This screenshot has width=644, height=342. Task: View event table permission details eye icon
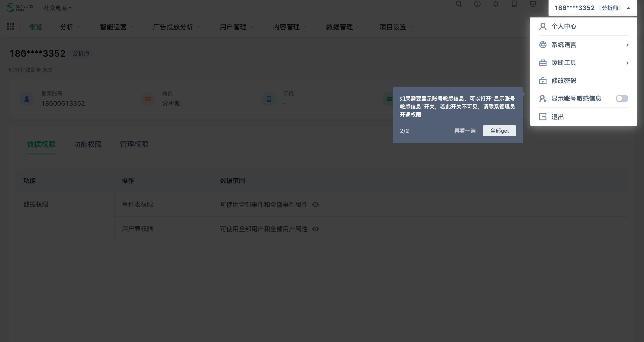coord(316,205)
